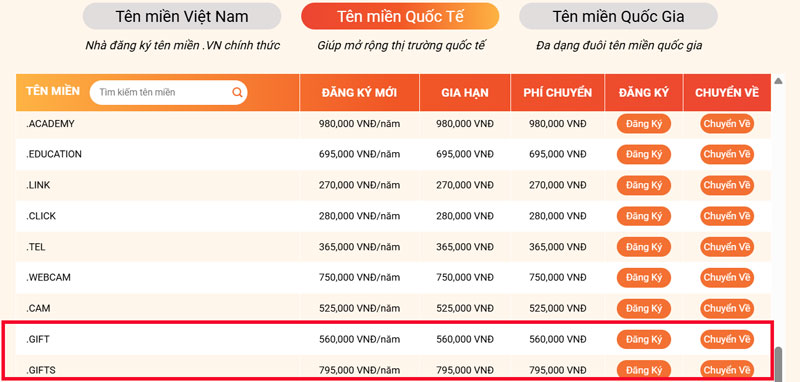This screenshot has height=382, width=800.
Task: Click Chuyển Về in the .TEL row
Action: pos(727,247)
